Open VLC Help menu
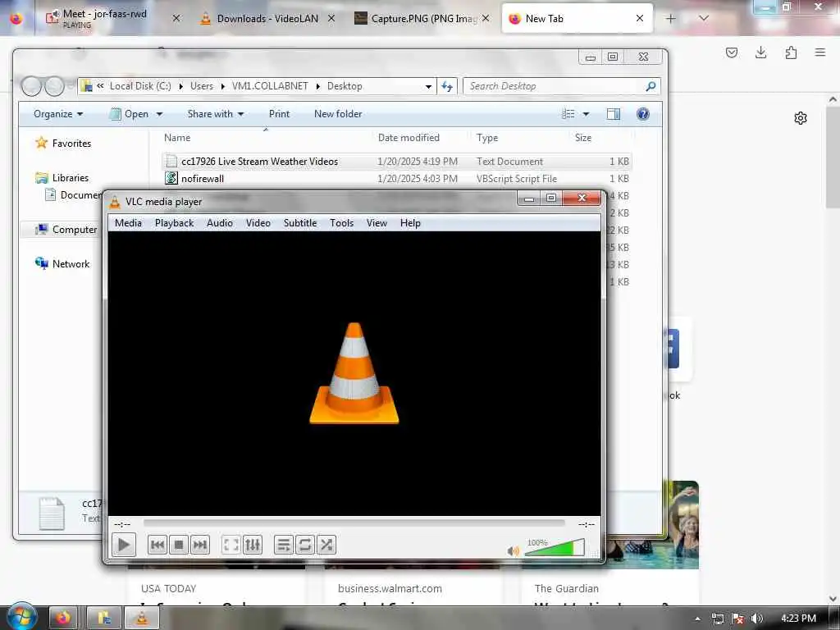The width and height of the screenshot is (840, 630). (x=410, y=223)
